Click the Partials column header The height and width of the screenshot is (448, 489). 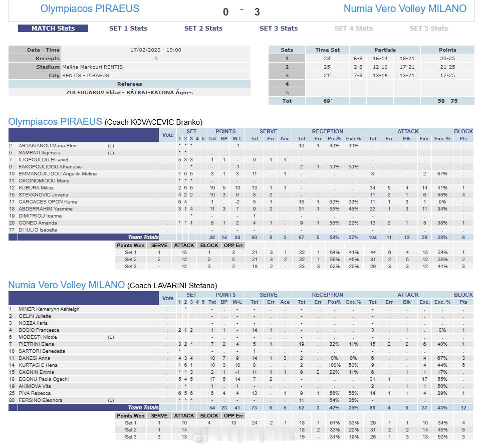coord(385,50)
